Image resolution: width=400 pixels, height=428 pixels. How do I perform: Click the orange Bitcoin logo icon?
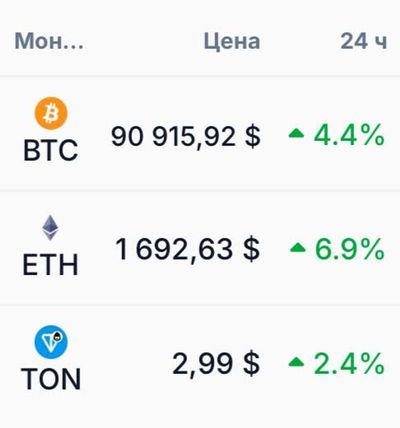coord(51,113)
